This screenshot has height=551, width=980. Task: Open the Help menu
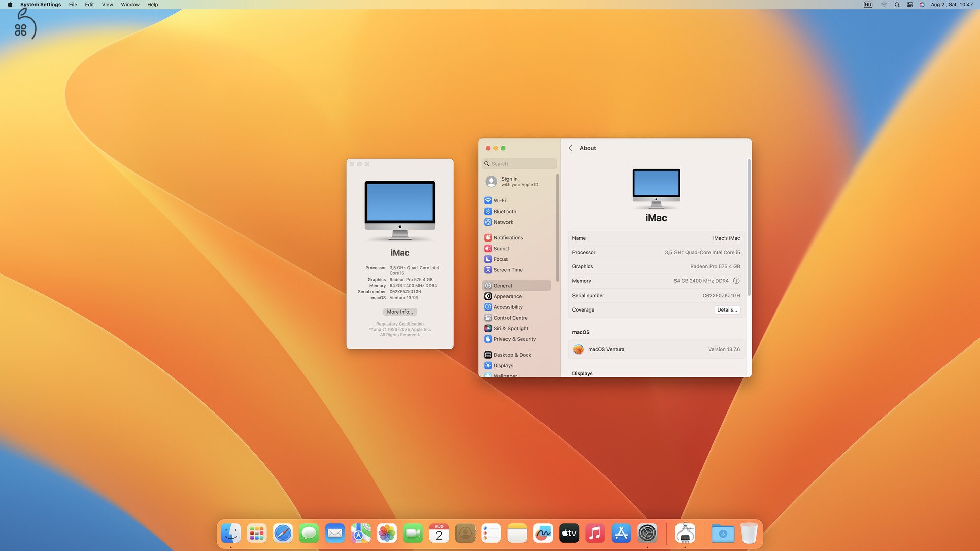(x=153, y=5)
